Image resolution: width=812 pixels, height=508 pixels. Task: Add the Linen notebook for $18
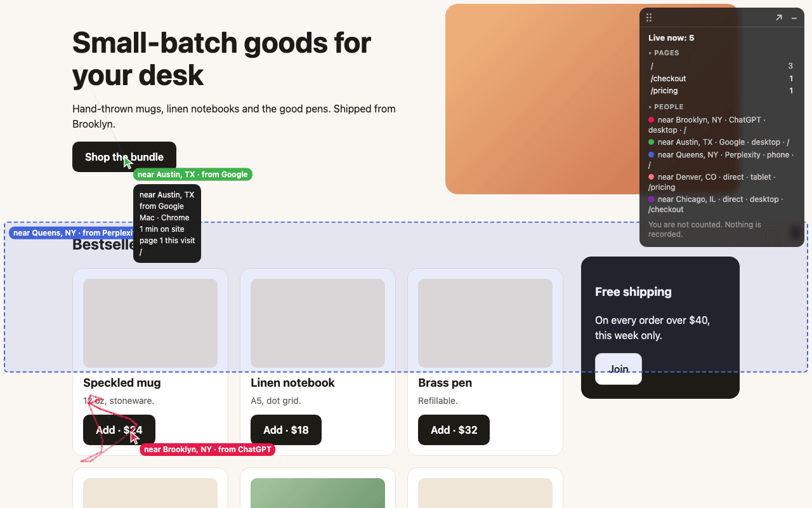286,430
